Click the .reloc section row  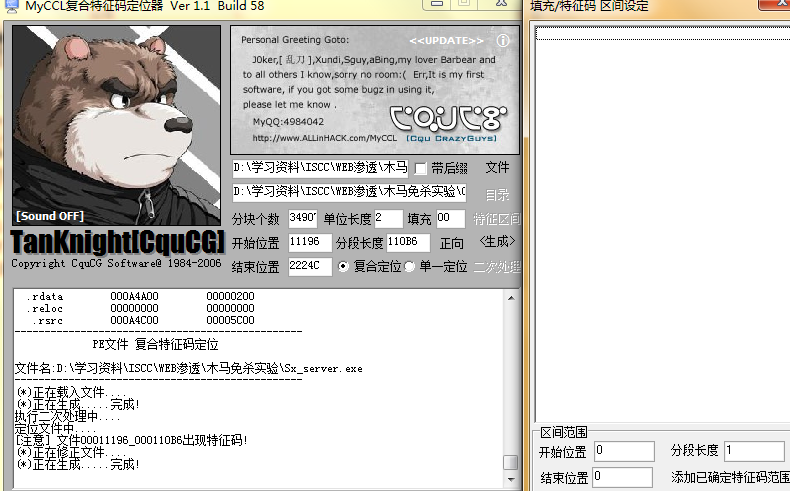point(140,309)
